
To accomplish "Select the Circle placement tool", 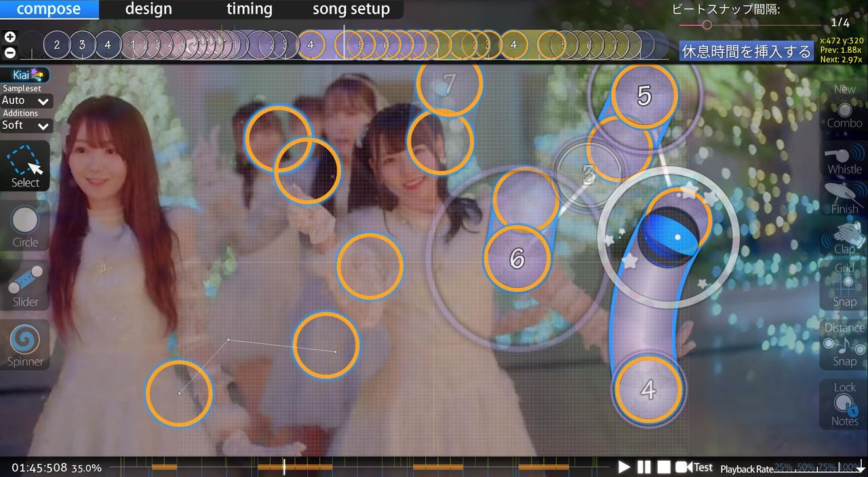I will click(25, 228).
